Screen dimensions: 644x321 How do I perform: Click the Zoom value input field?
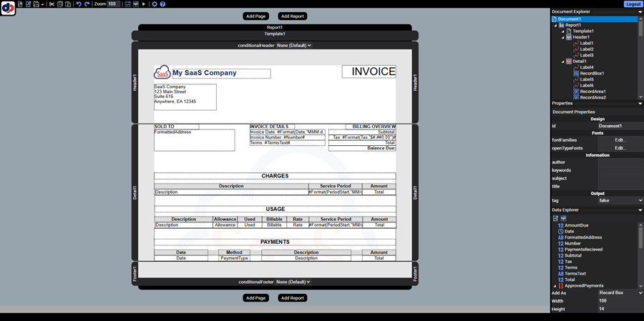pyautogui.click(x=112, y=4)
